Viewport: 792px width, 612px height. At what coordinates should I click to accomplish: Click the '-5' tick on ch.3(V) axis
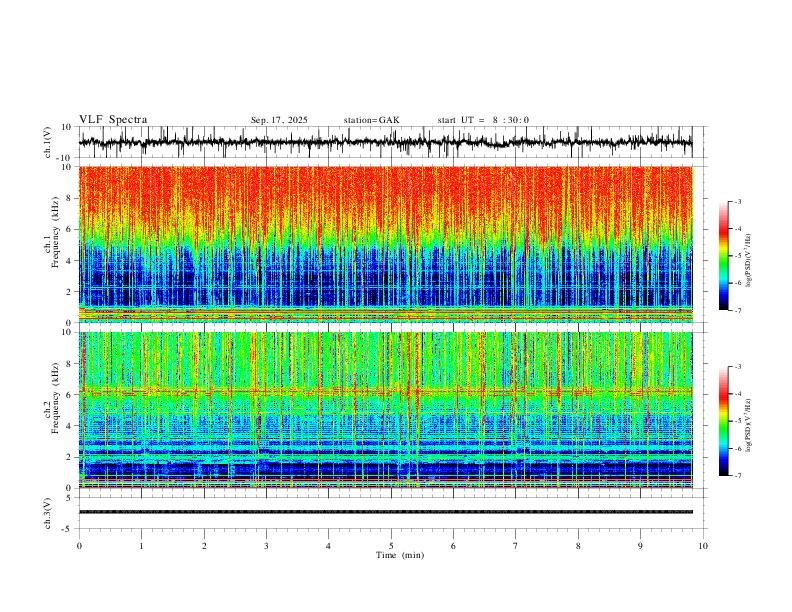[68, 529]
